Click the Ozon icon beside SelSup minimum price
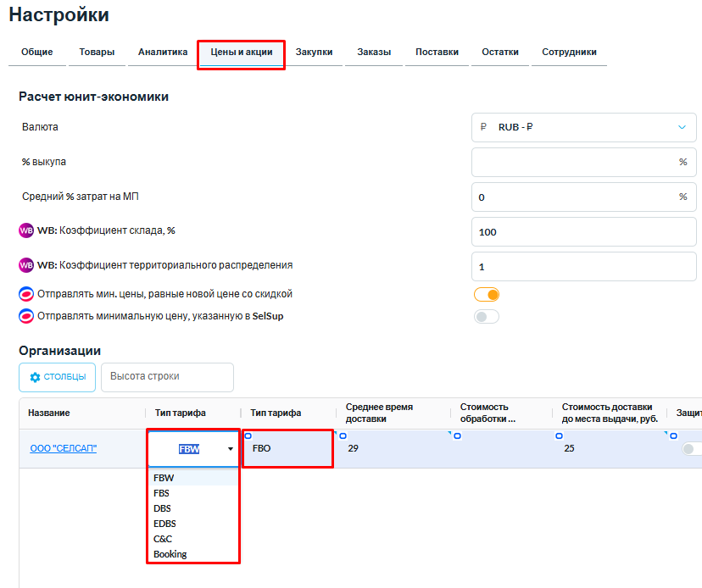This screenshot has width=702, height=588. (x=26, y=316)
